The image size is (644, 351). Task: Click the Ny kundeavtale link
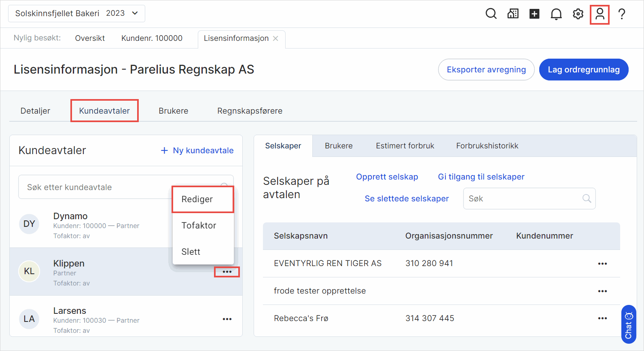point(197,150)
